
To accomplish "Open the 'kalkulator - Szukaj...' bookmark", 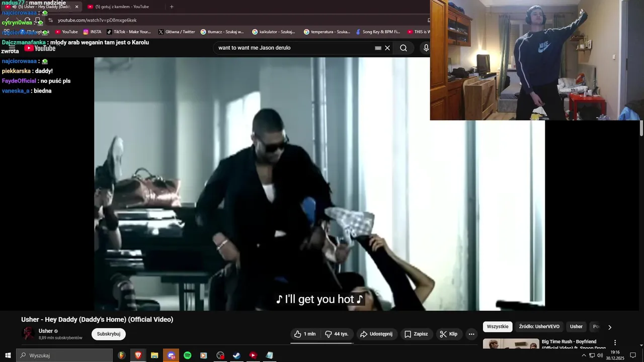I will 274,32.
